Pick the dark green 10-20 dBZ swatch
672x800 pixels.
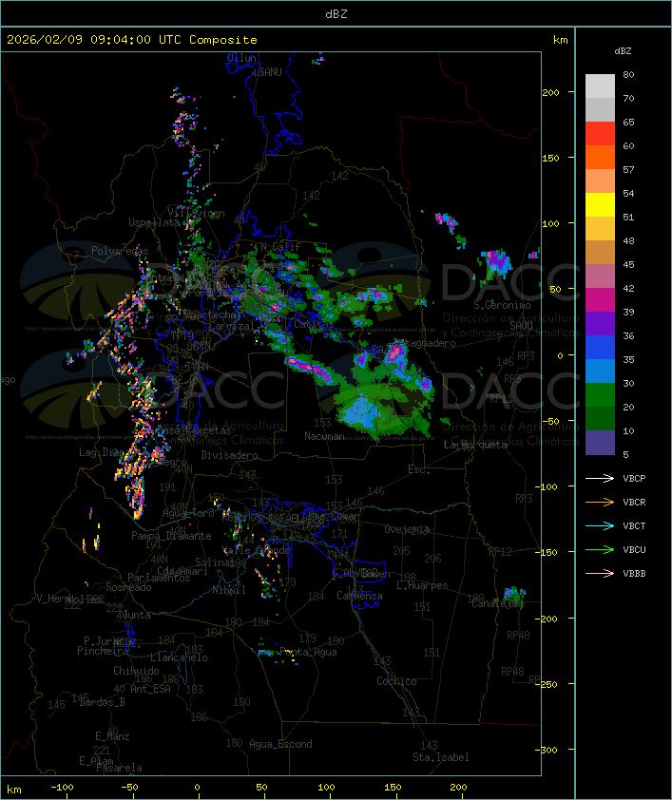click(x=600, y=418)
